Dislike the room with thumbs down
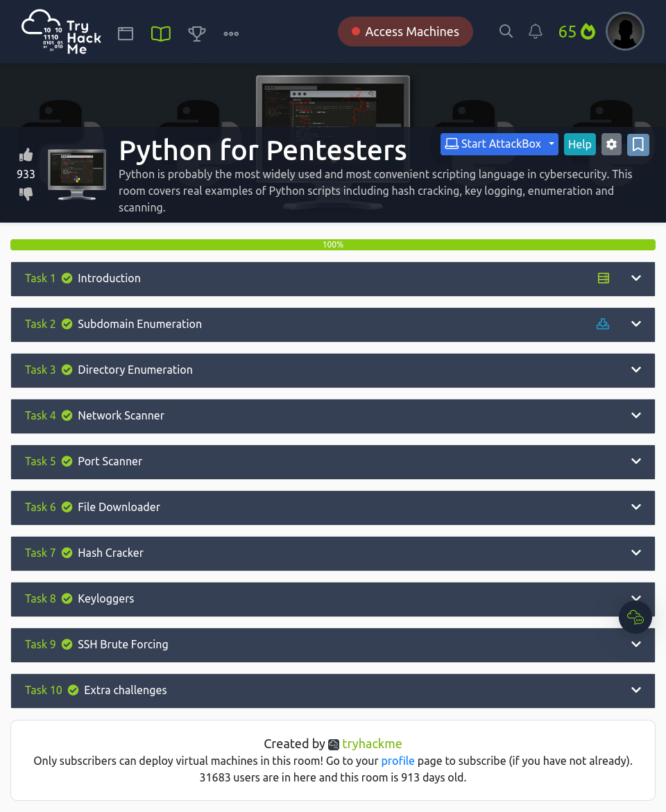666x812 pixels. [26, 193]
